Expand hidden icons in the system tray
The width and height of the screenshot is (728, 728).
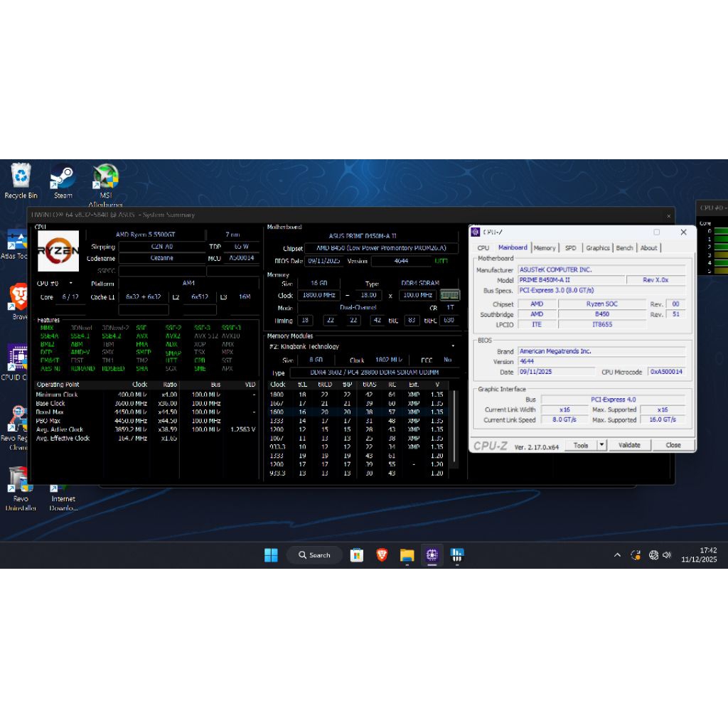[x=617, y=555]
